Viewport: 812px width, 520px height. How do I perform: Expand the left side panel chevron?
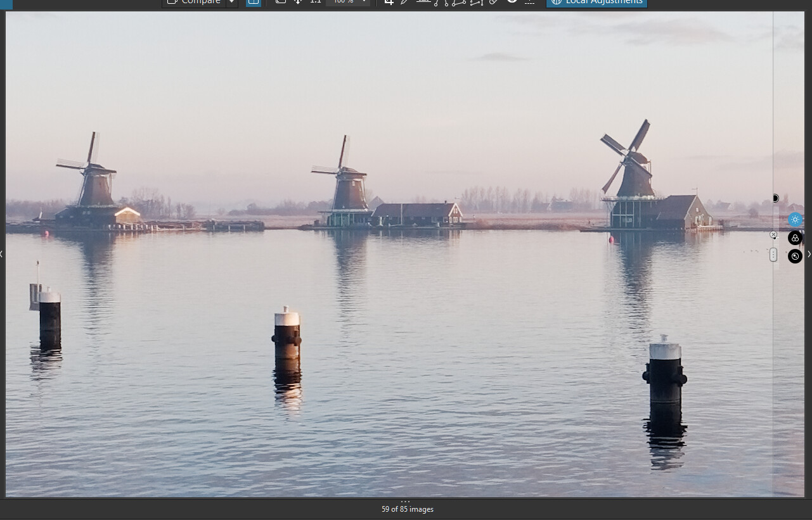point(2,254)
